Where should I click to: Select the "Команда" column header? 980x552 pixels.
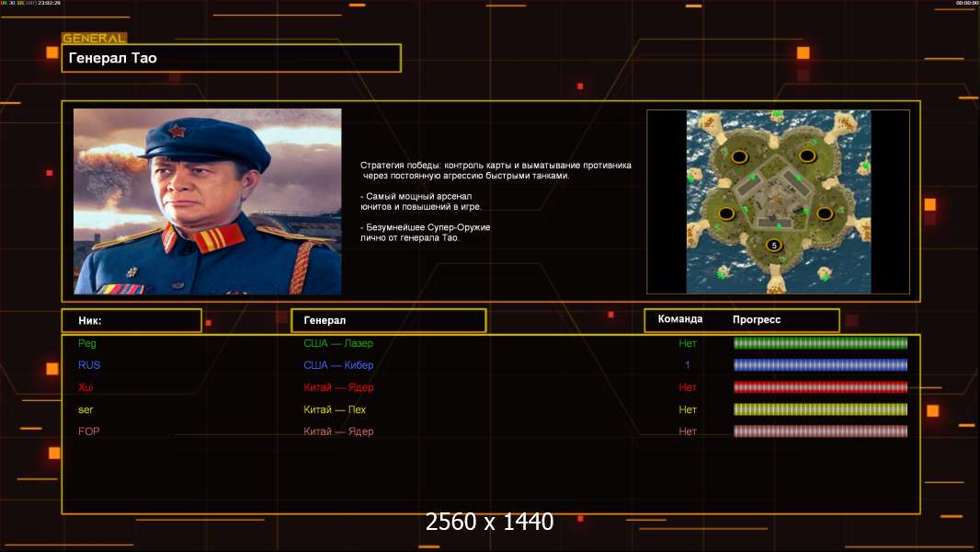click(x=680, y=319)
